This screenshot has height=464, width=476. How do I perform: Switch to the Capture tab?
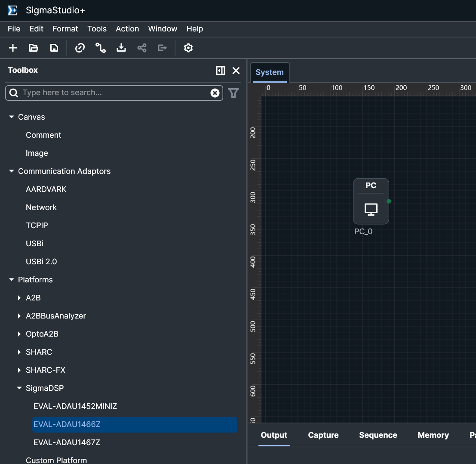click(x=323, y=435)
